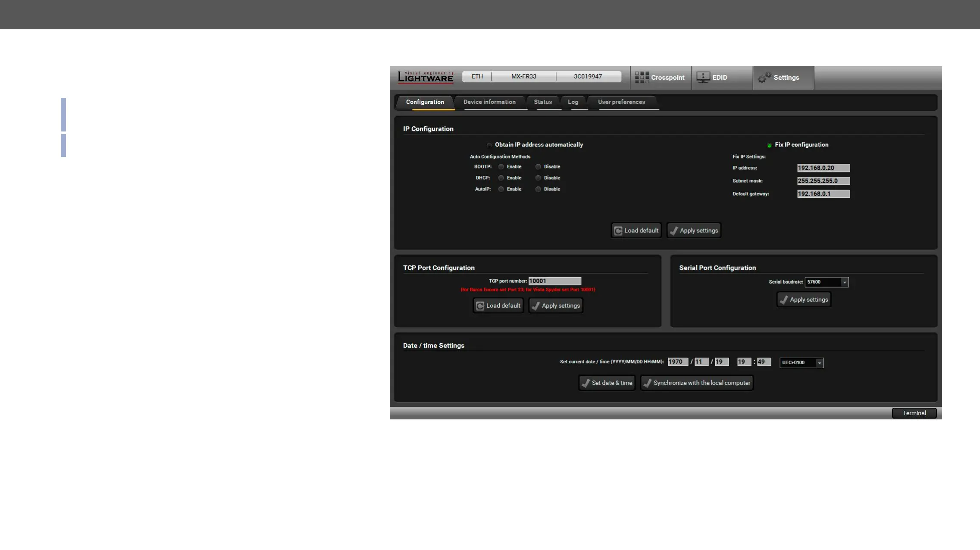Open the Log tab
Image resolution: width=980 pixels, height=550 pixels.
pos(573,102)
